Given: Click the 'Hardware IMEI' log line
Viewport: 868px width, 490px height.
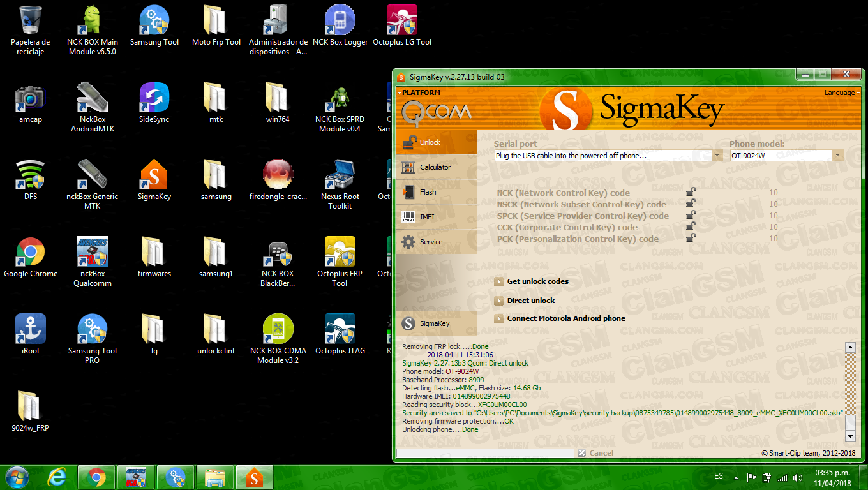Looking at the screenshot, I should coord(456,396).
